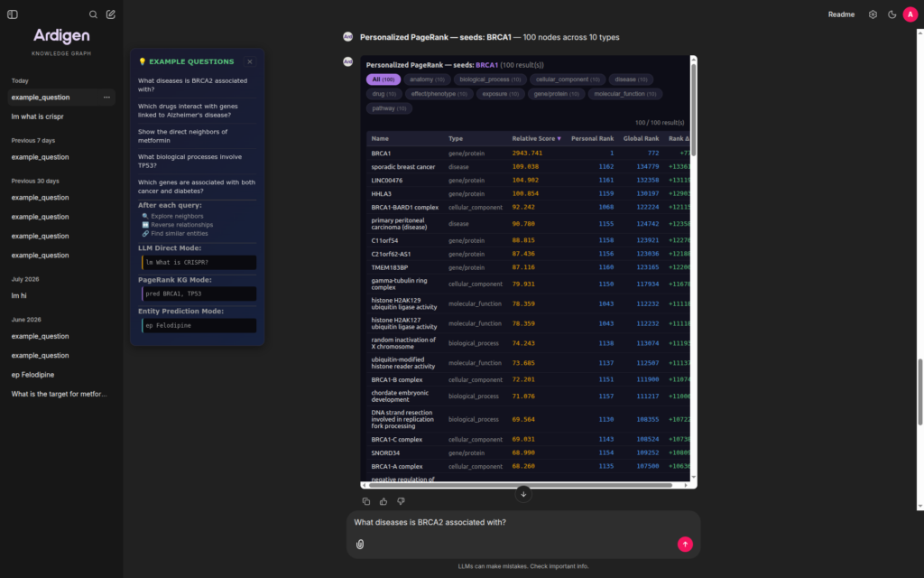The image size is (924, 578).
Task: Select example 'Show the direct neighbors of metformin'
Action: point(198,135)
